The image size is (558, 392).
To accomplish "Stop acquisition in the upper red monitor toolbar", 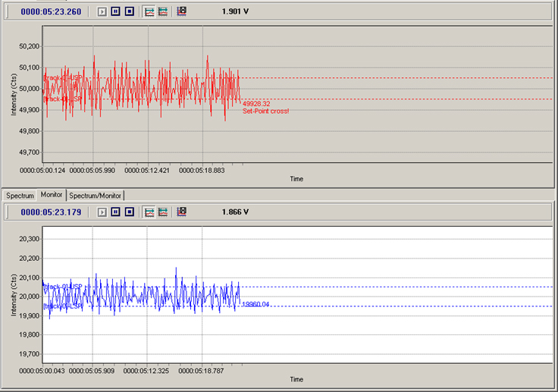I will click(x=130, y=11).
